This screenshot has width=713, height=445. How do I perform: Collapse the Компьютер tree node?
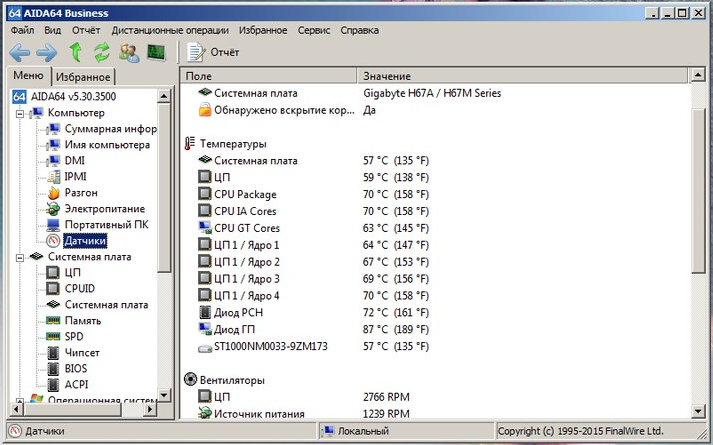click(x=20, y=114)
